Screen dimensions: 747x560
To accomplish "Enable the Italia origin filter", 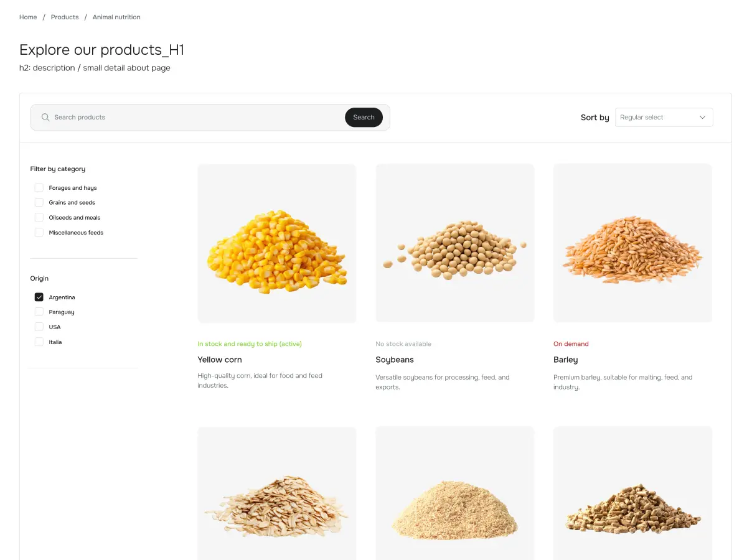I will [39, 342].
